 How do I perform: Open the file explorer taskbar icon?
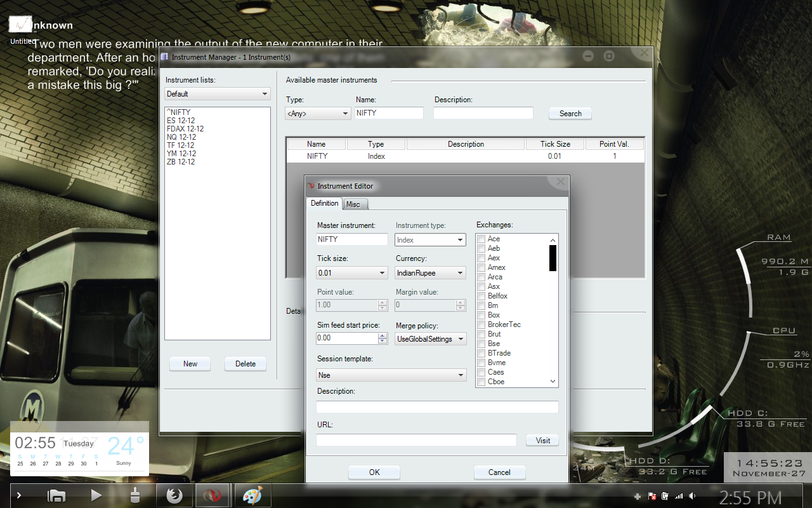coord(57,495)
